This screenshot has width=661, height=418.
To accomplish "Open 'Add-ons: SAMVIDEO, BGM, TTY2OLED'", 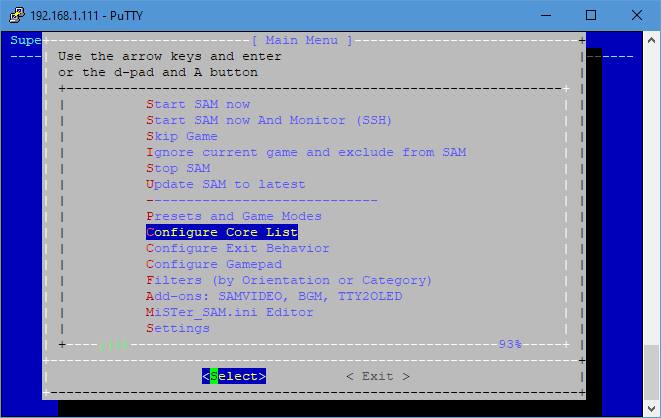I will click(x=274, y=296).
